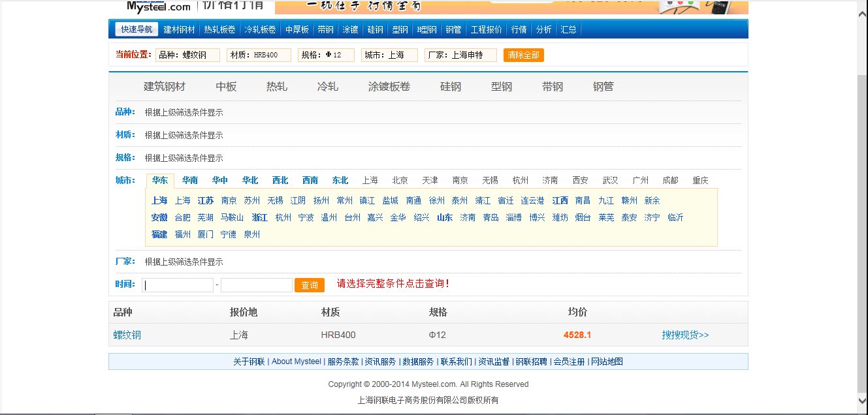
Task: Pick 杭州 from the city list
Action: [283, 217]
